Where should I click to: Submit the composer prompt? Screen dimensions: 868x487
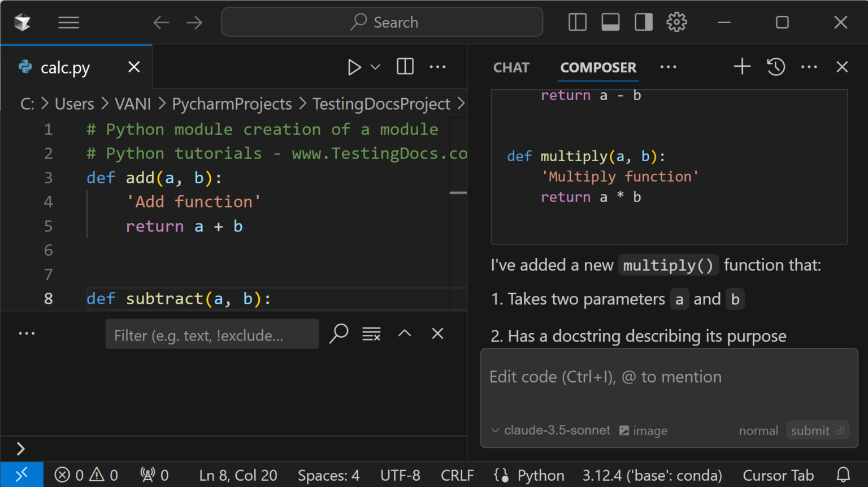817,430
